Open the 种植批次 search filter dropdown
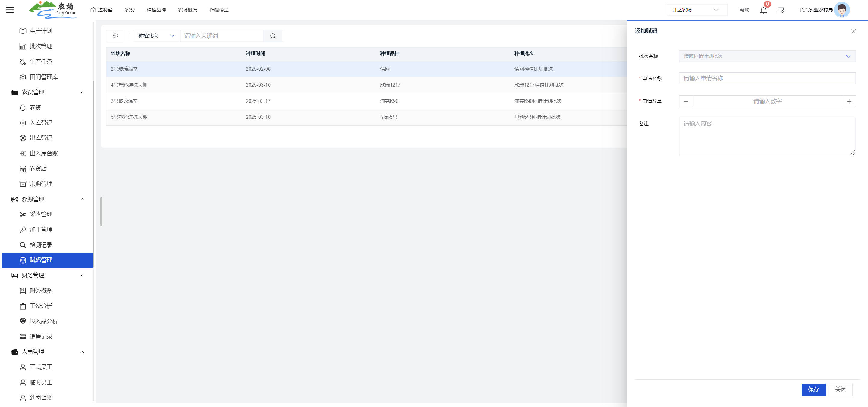 156,36
